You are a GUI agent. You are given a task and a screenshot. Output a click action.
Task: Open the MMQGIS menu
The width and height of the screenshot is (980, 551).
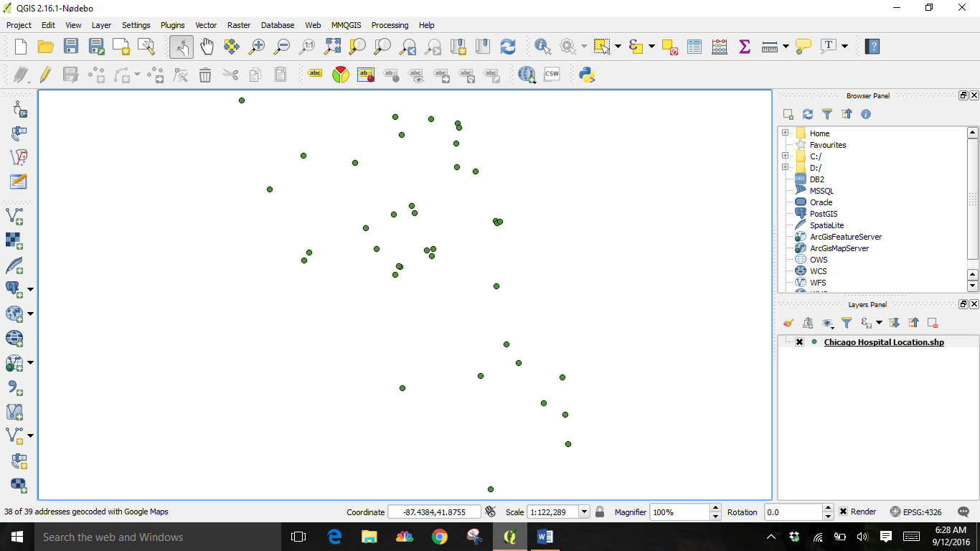346,25
